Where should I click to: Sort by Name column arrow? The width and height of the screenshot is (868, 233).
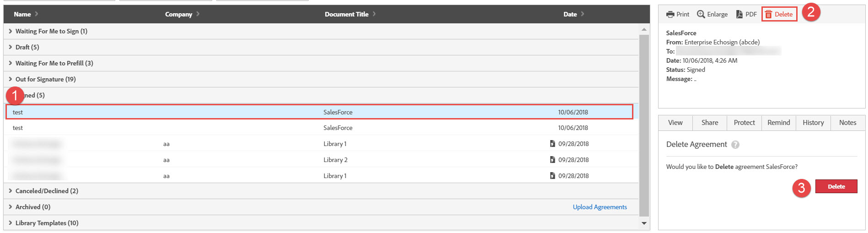(x=37, y=14)
